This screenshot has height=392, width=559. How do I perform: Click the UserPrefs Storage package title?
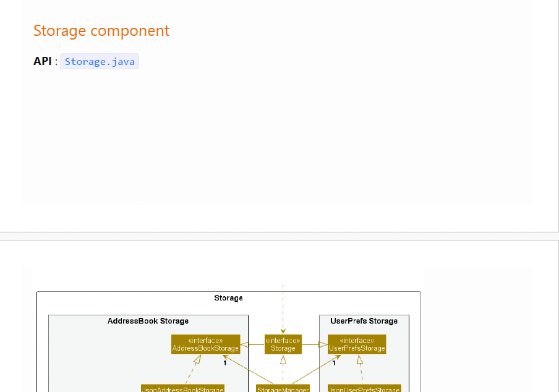(364, 321)
